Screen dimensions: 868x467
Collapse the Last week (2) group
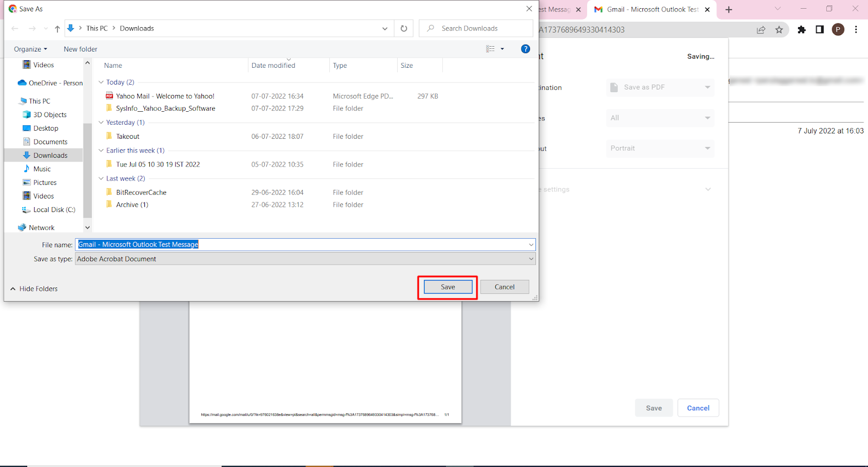pyautogui.click(x=101, y=178)
